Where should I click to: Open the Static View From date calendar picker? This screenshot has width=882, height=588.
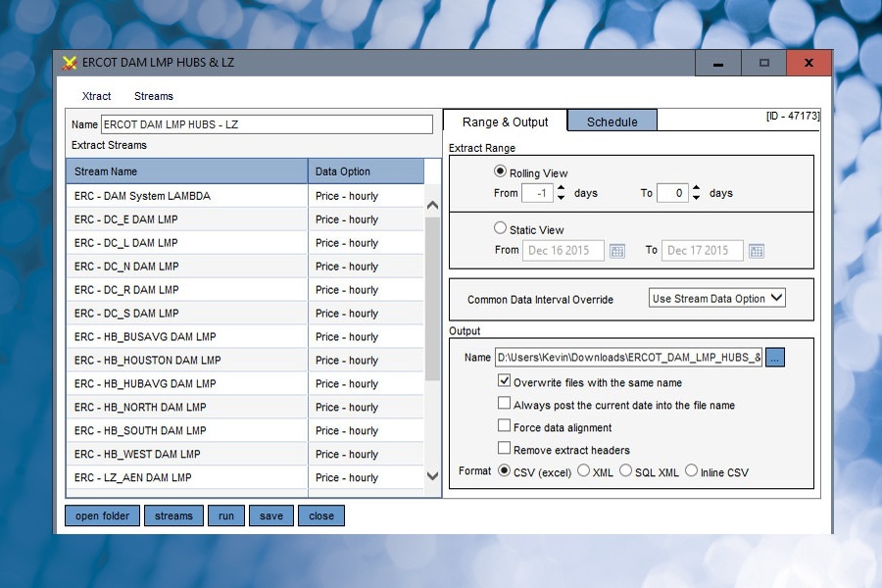(617, 251)
